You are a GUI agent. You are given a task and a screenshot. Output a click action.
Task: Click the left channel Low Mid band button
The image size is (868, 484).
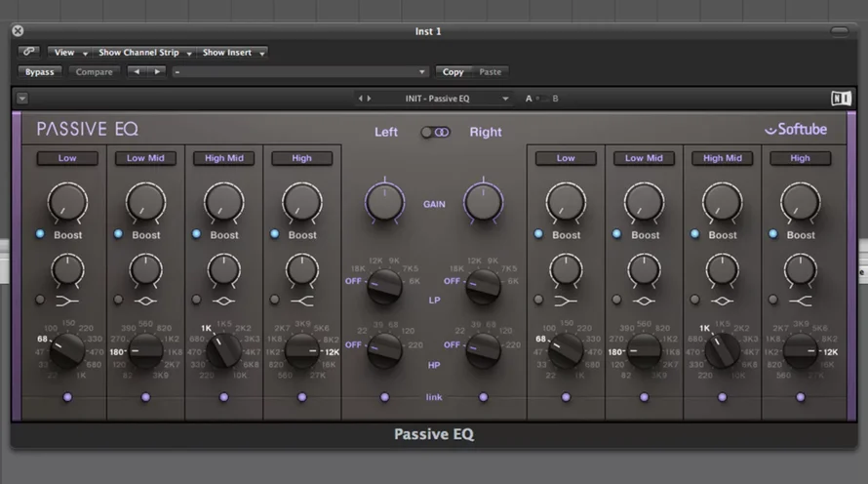145,158
